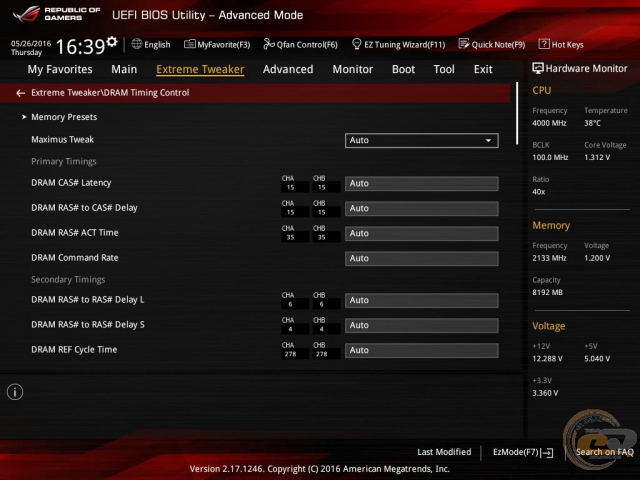The width and height of the screenshot is (640, 480).
Task: Click back arrow in DRAM Timing Control breadcrumb
Action: (x=21, y=93)
